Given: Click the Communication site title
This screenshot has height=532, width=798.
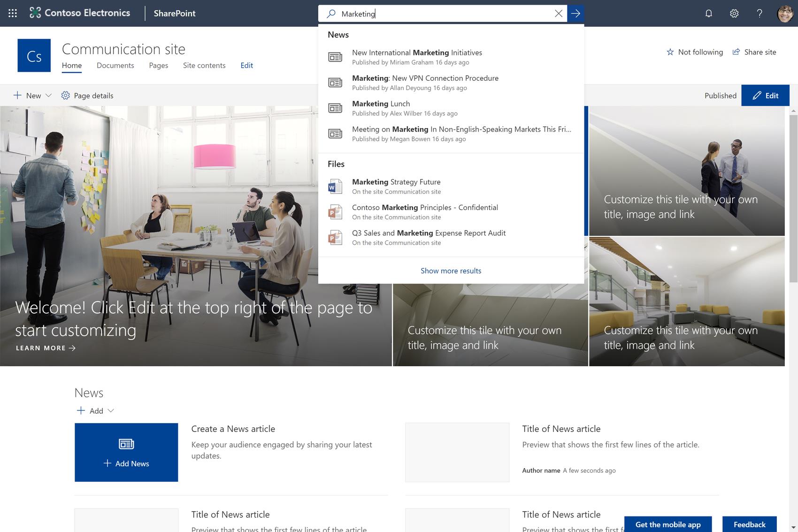Looking at the screenshot, I should coord(123,49).
